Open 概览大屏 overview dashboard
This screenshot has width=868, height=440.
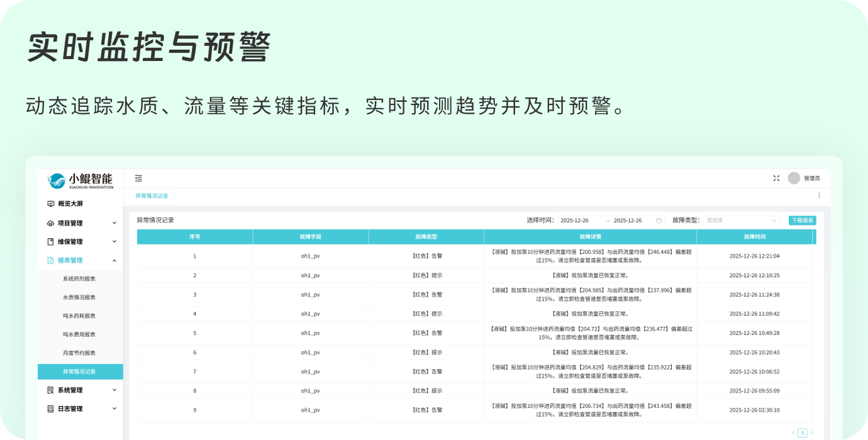pos(70,204)
